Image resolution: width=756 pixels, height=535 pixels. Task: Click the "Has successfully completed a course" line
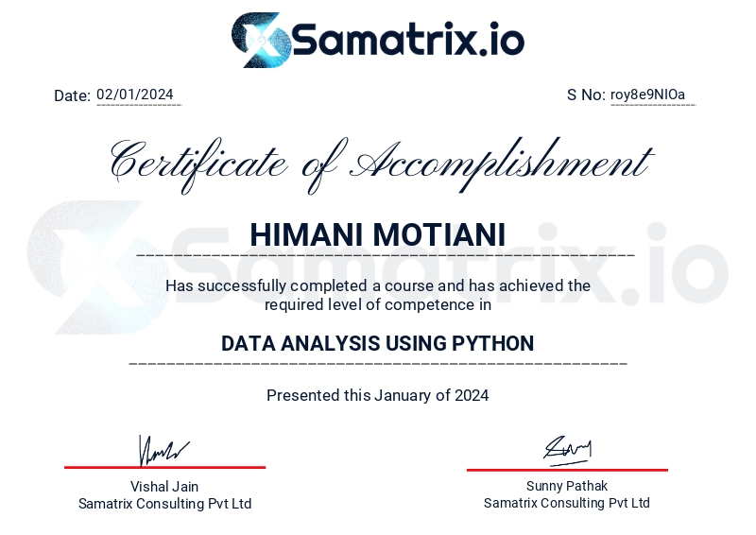click(x=378, y=285)
